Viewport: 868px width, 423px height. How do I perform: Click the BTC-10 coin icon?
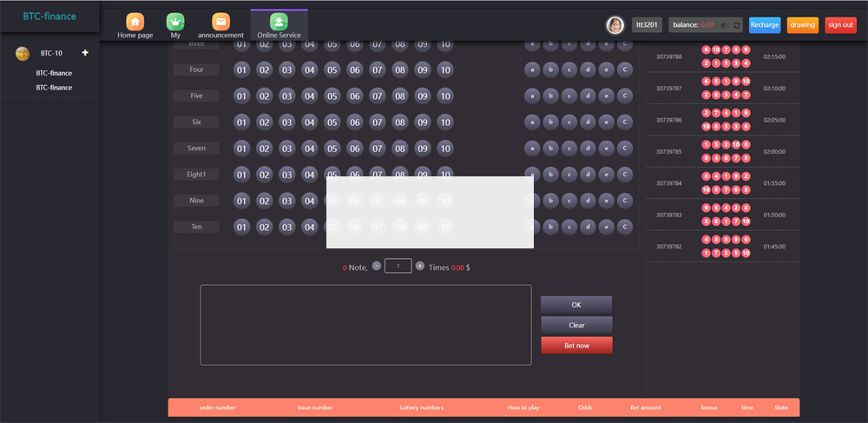tap(23, 54)
